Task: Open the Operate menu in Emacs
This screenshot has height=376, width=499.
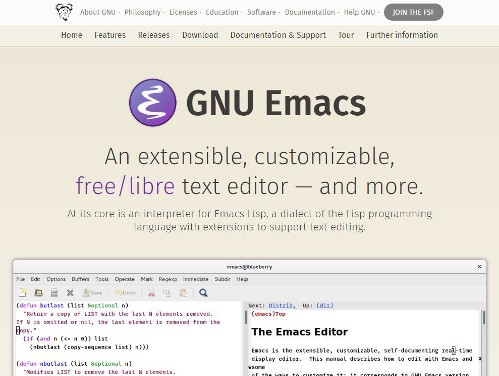Action: point(124,279)
